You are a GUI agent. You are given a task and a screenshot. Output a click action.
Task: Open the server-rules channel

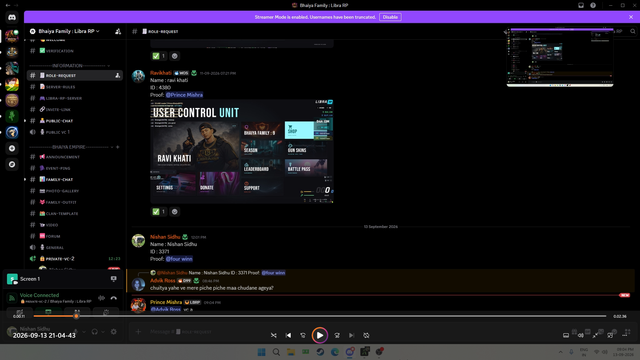coord(75,87)
